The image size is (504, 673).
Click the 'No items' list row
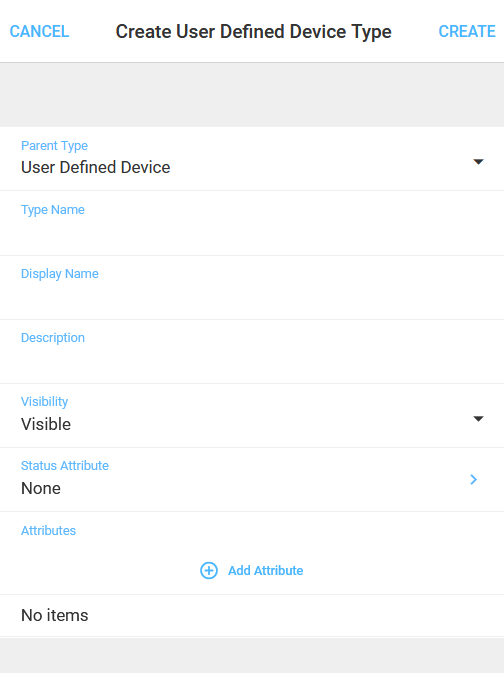(x=252, y=615)
